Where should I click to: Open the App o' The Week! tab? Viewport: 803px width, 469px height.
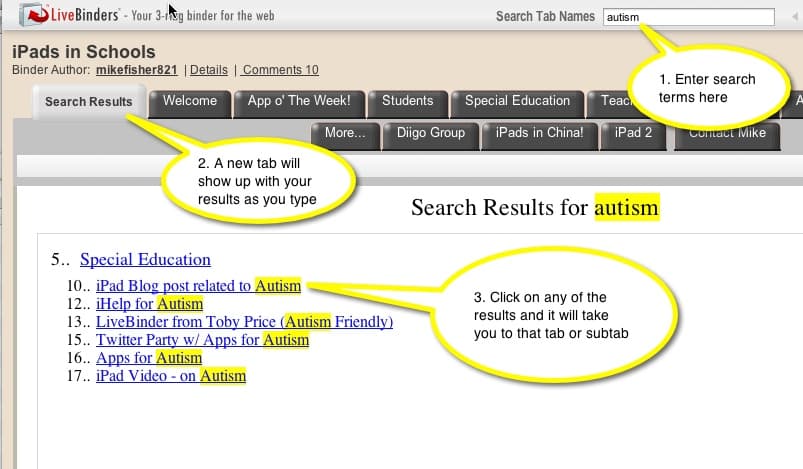click(300, 103)
